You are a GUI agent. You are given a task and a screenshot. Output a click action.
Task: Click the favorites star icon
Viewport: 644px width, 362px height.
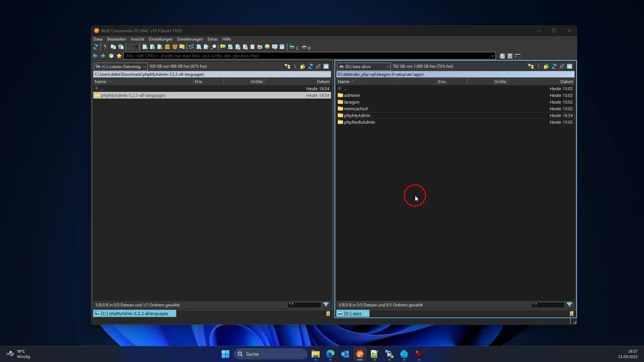tap(119, 56)
